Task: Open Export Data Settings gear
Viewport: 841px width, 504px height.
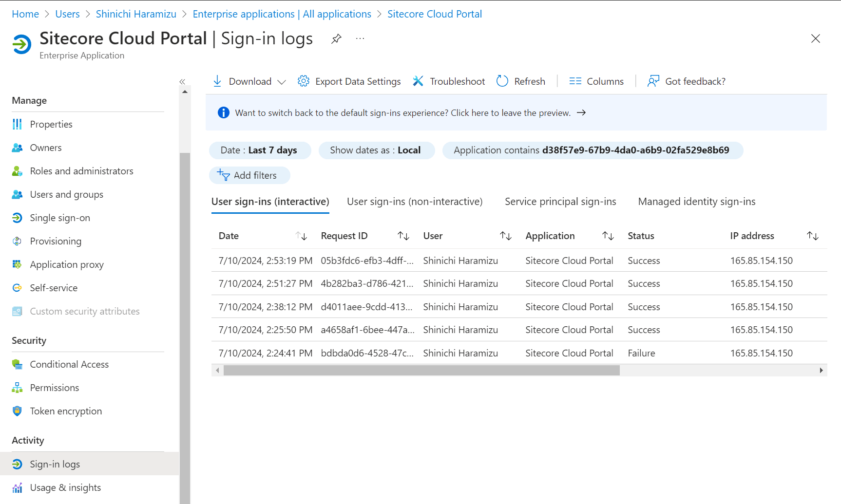Action: (304, 81)
